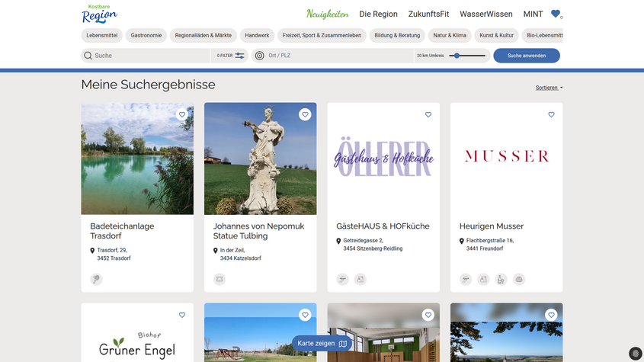Click location pin on GästeHAUS & HOFküche card
This screenshot has height=362, width=644.
(338, 241)
